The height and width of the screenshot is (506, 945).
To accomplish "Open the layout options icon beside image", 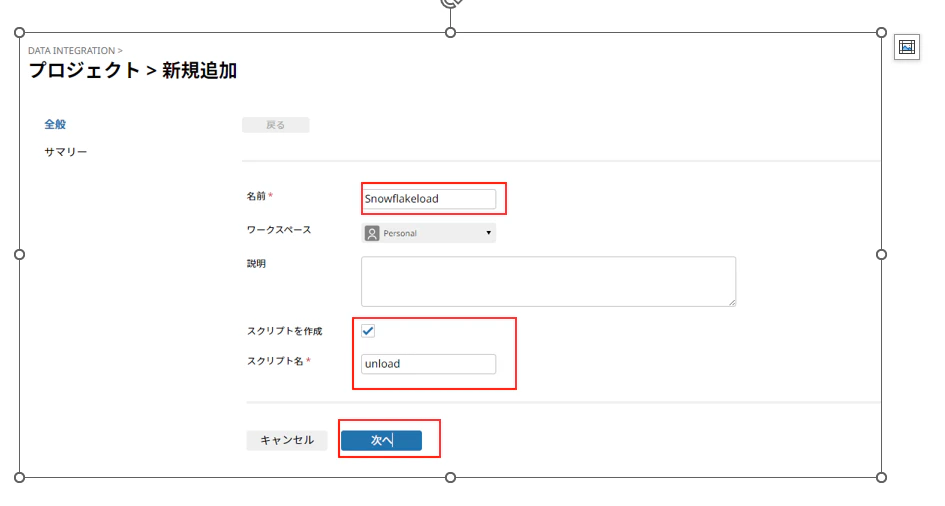I will [x=906, y=47].
